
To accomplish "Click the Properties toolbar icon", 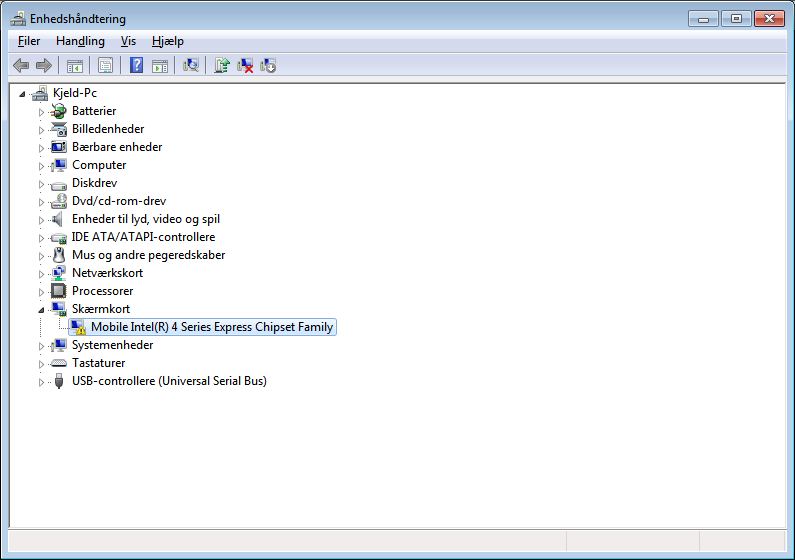I will [105, 66].
